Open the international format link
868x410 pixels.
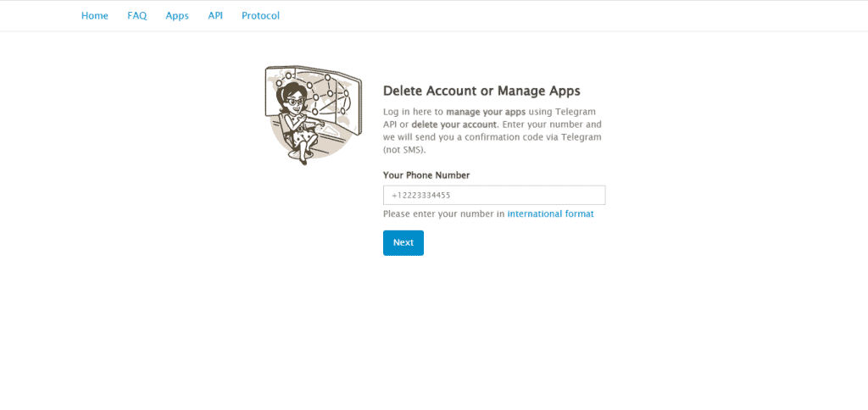point(550,214)
